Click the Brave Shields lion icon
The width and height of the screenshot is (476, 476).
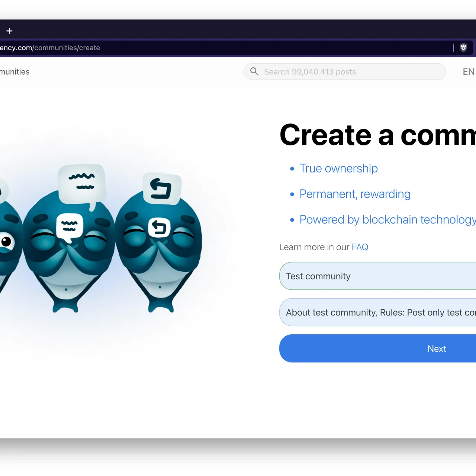(x=463, y=48)
